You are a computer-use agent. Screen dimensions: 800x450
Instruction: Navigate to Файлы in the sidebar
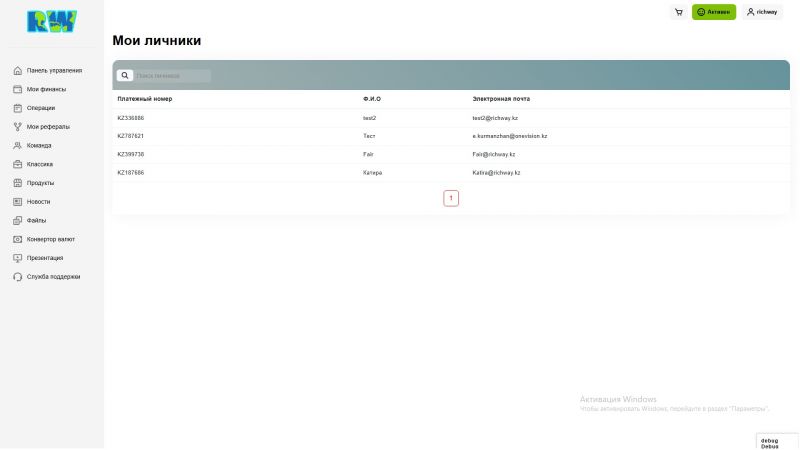37,221
